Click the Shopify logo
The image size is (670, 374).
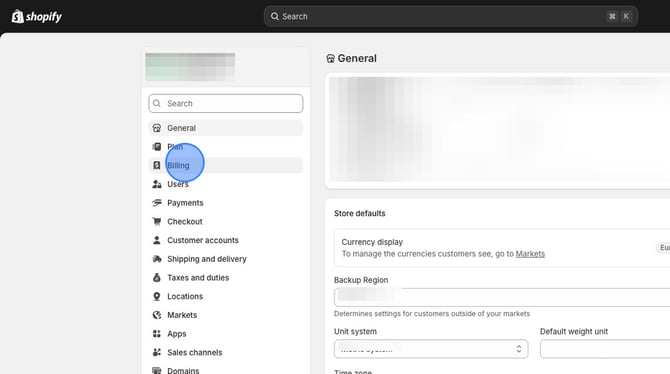37,17
